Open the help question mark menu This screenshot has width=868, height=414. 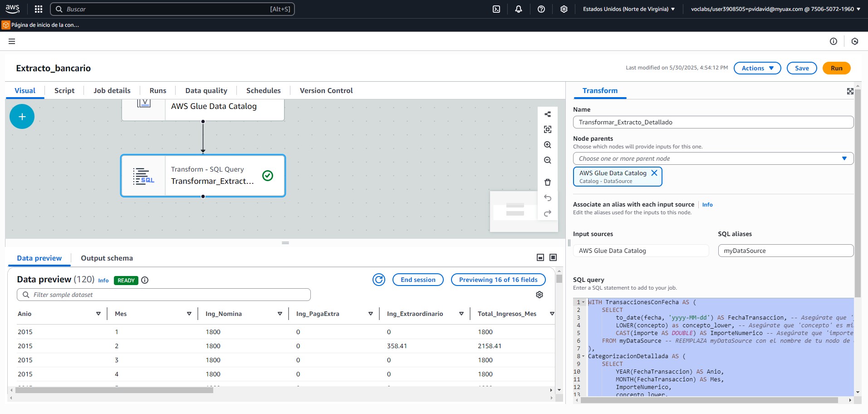[x=541, y=9]
